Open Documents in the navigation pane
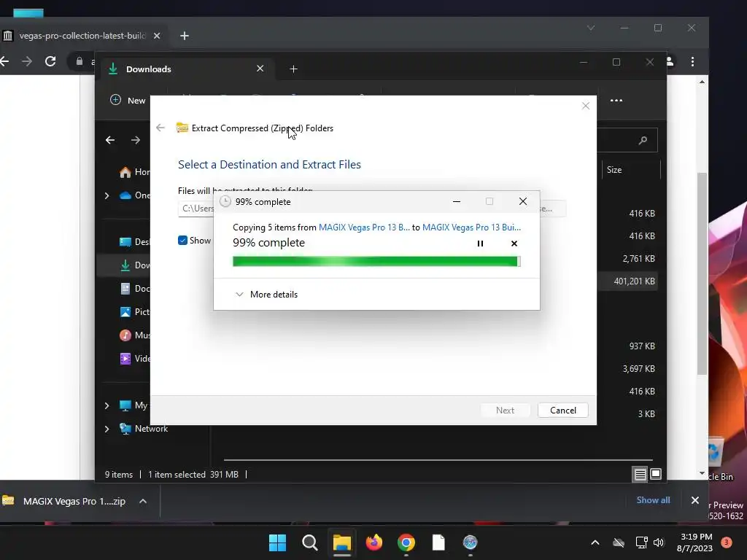This screenshot has height=560, width=747. pos(135,289)
